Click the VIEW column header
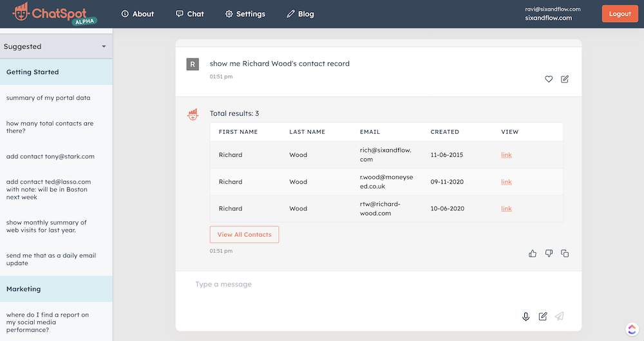This screenshot has width=644, height=341. (x=509, y=132)
